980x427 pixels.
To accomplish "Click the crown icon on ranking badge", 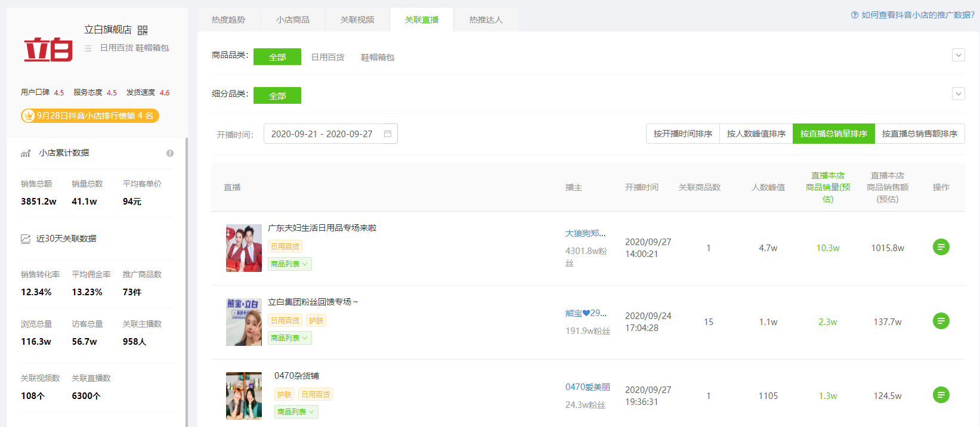I will point(29,116).
